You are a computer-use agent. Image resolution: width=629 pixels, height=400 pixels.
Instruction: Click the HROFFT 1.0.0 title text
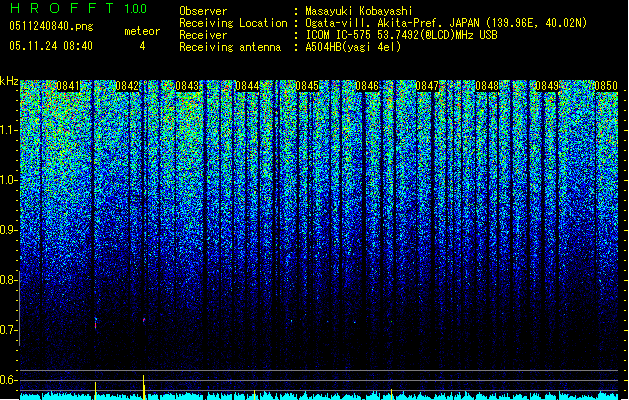tap(79, 8)
